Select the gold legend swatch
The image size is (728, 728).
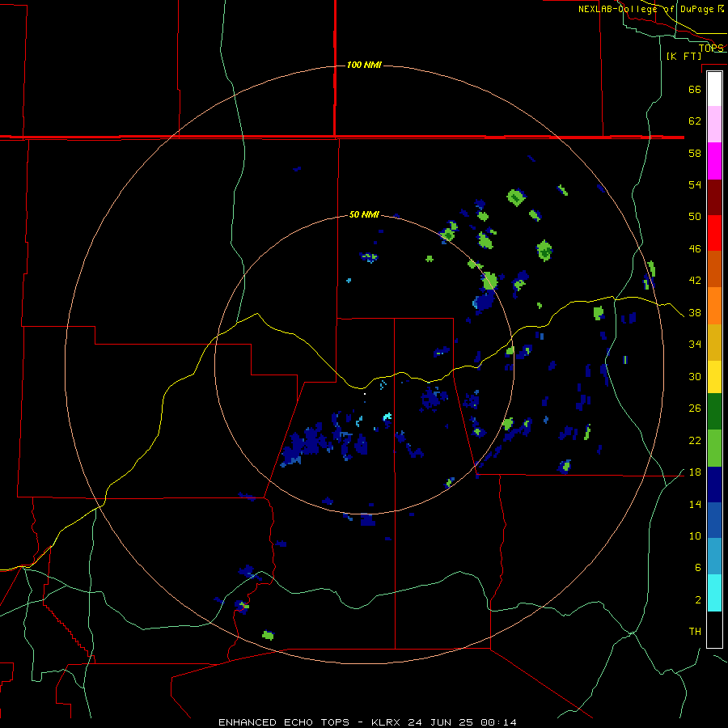coord(714,342)
